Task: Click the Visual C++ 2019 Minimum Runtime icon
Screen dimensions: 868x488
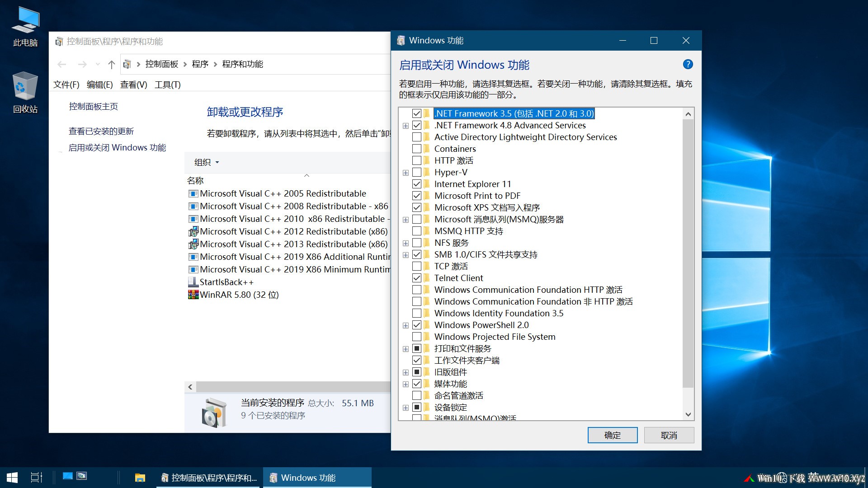Action: click(x=193, y=270)
